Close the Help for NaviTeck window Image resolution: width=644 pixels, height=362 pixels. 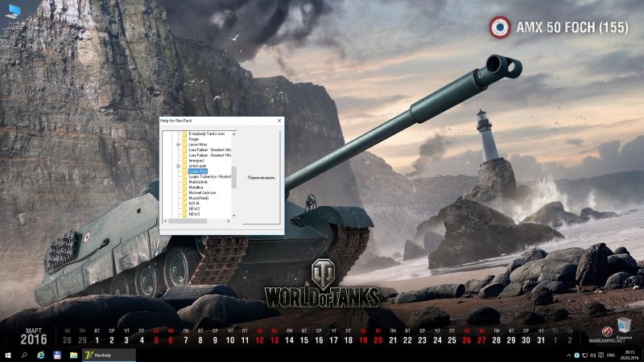click(279, 121)
